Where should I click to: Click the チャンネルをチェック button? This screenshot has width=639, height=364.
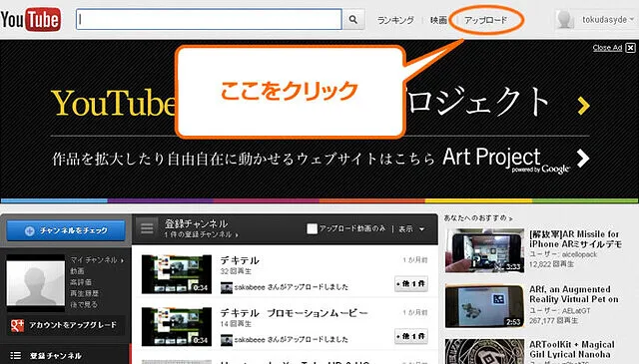tap(66, 230)
